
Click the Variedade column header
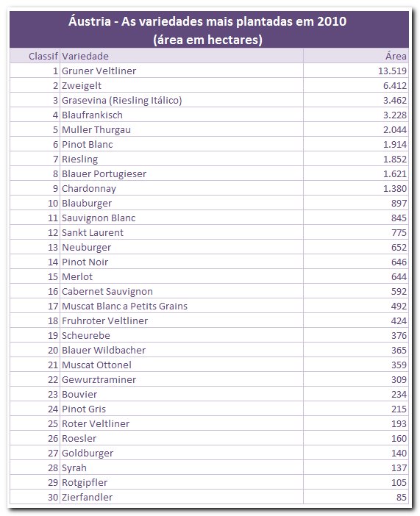pos(182,56)
